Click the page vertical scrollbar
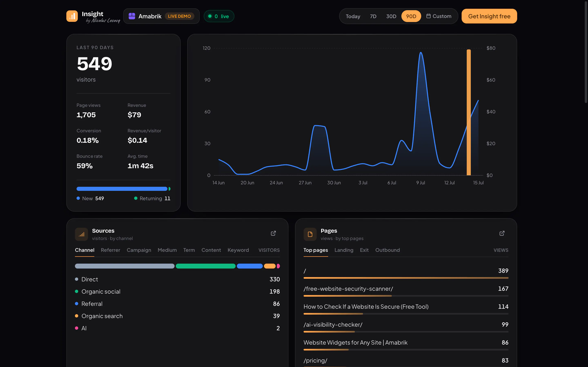 (x=586, y=52)
